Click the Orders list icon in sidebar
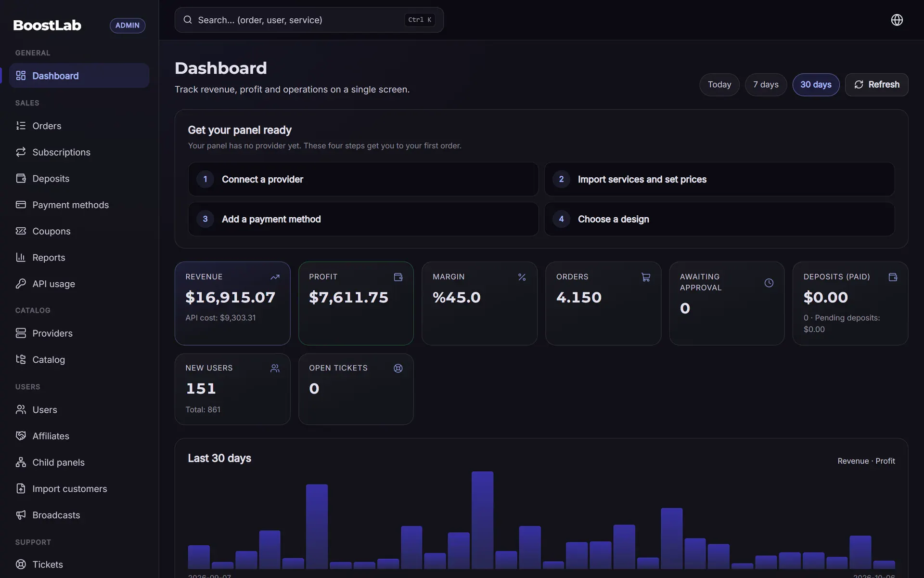The image size is (924, 578). pyautogui.click(x=21, y=126)
